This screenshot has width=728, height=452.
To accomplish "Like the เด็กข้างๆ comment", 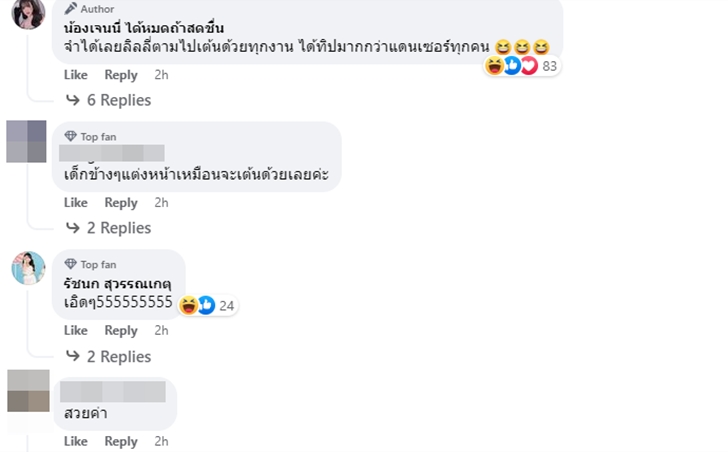I will coord(76,202).
